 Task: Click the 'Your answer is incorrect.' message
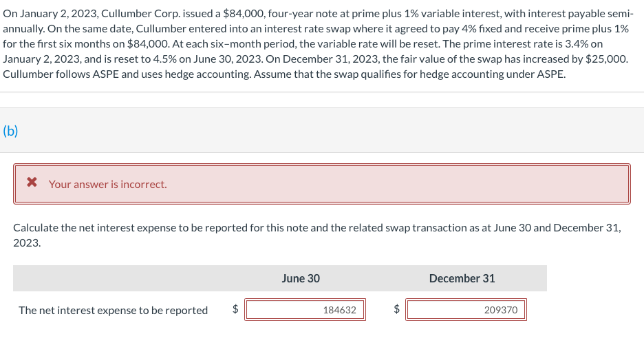(x=107, y=184)
